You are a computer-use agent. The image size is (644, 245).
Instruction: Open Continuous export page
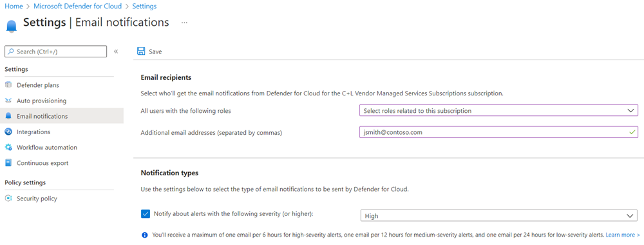[x=43, y=163]
